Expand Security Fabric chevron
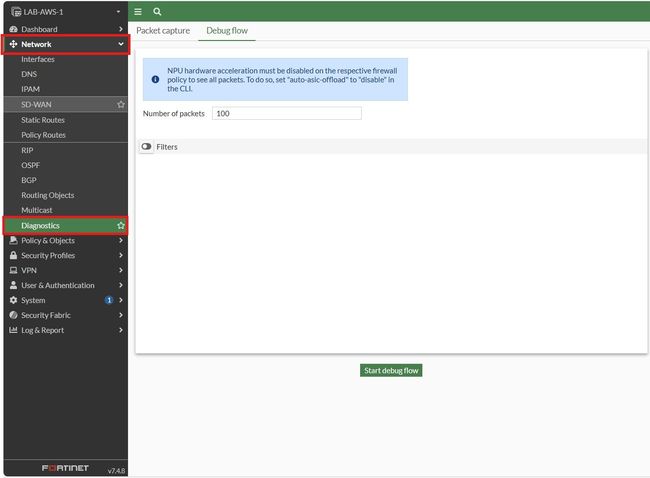Screen dimensions: 650x478 click(x=121, y=315)
